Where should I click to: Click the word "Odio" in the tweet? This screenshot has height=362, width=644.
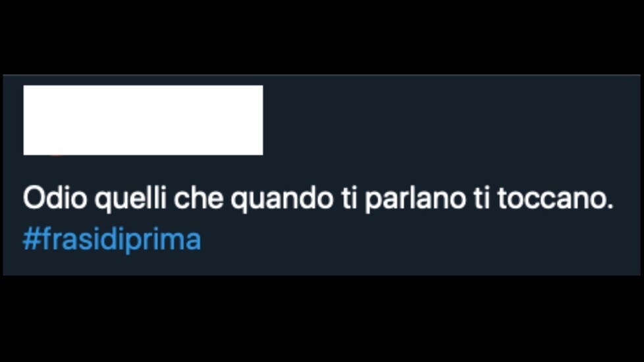click(x=55, y=198)
